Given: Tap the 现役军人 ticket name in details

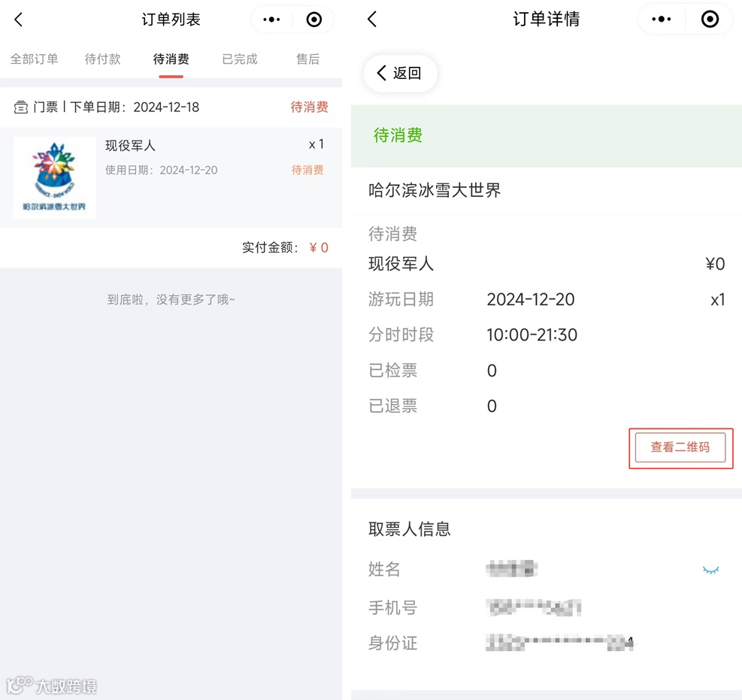Looking at the screenshot, I should coord(401,264).
